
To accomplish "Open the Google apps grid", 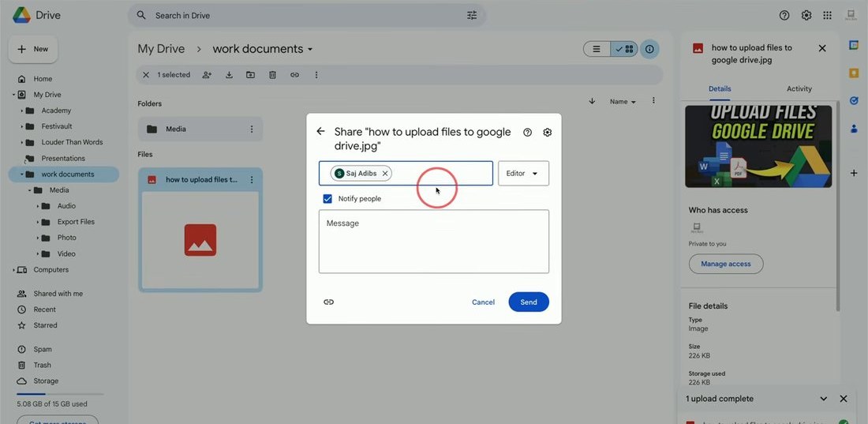I will [x=827, y=16].
